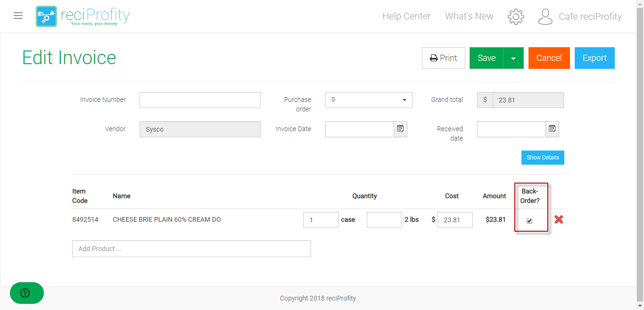
Task: Click the user profile avatar icon
Action: pos(545,17)
